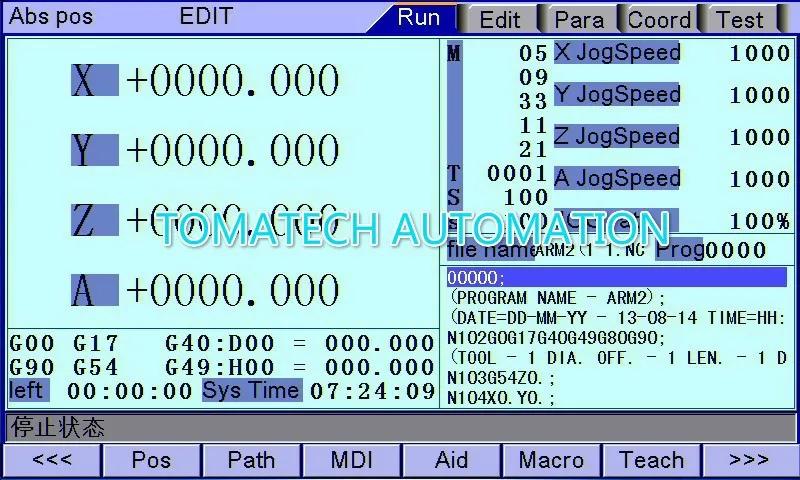Click the G17 plane code
The height and width of the screenshot is (480, 800).
95,343
